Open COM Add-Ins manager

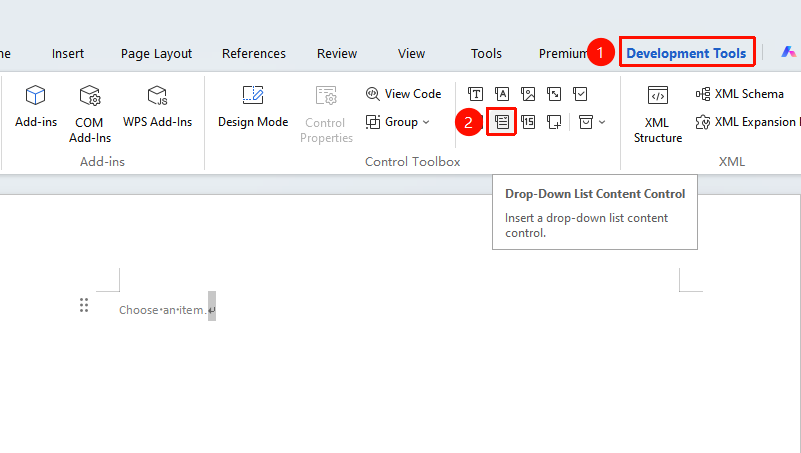(89, 114)
